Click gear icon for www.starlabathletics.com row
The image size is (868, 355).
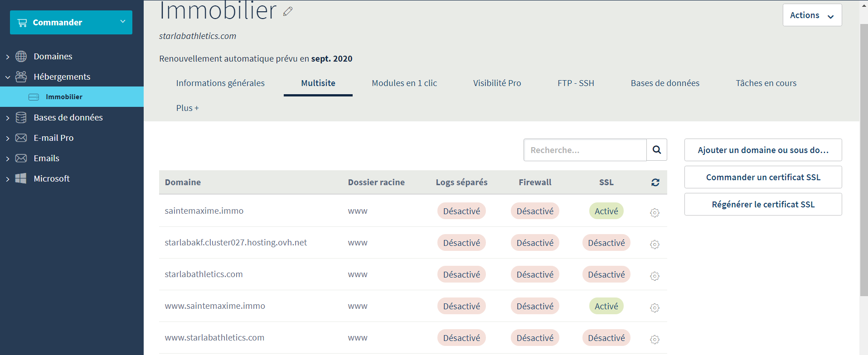(655, 339)
